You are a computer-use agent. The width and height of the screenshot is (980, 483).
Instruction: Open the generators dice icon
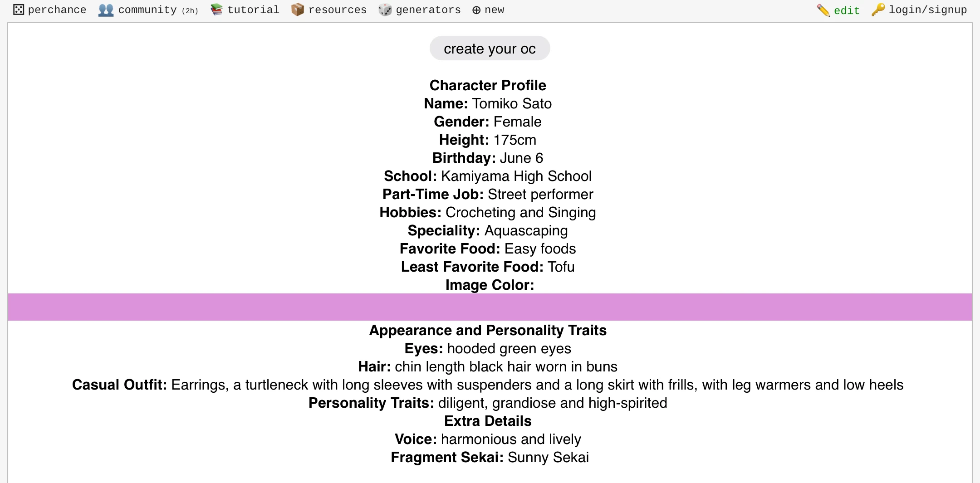[384, 10]
